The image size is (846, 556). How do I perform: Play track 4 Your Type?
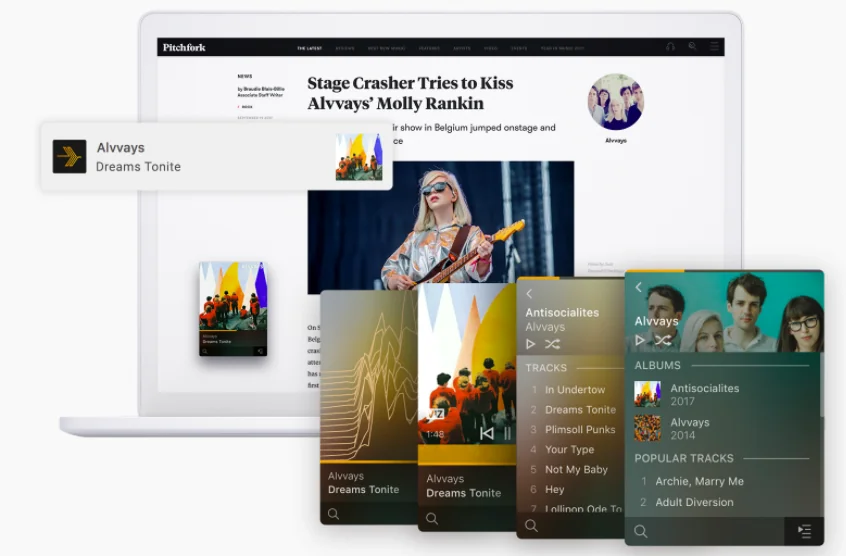coord(571,449)
